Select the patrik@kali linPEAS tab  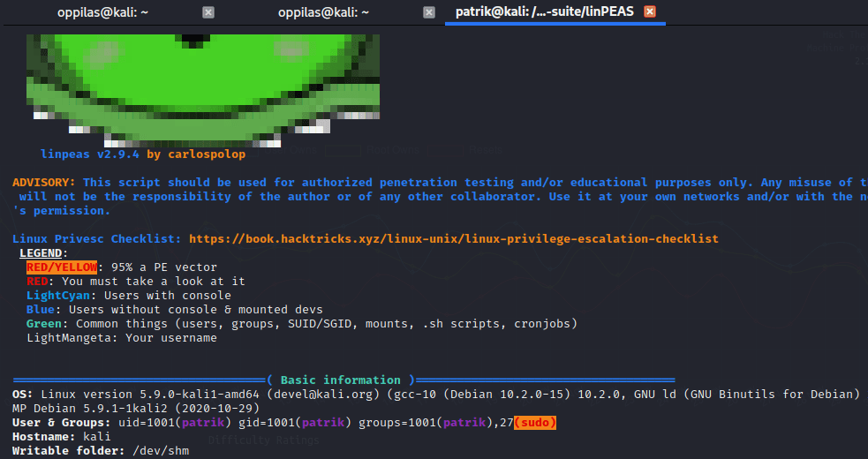click(544, 12)
